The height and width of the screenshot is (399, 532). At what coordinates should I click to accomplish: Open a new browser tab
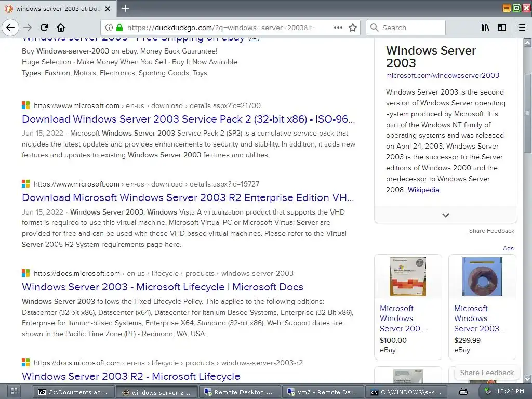click(x=125, y=8)
